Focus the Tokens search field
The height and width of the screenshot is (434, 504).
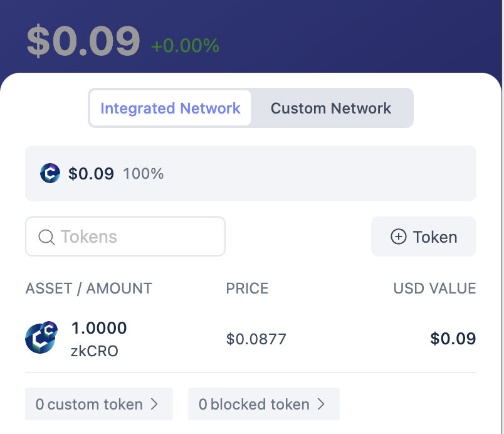pos(135,237)
